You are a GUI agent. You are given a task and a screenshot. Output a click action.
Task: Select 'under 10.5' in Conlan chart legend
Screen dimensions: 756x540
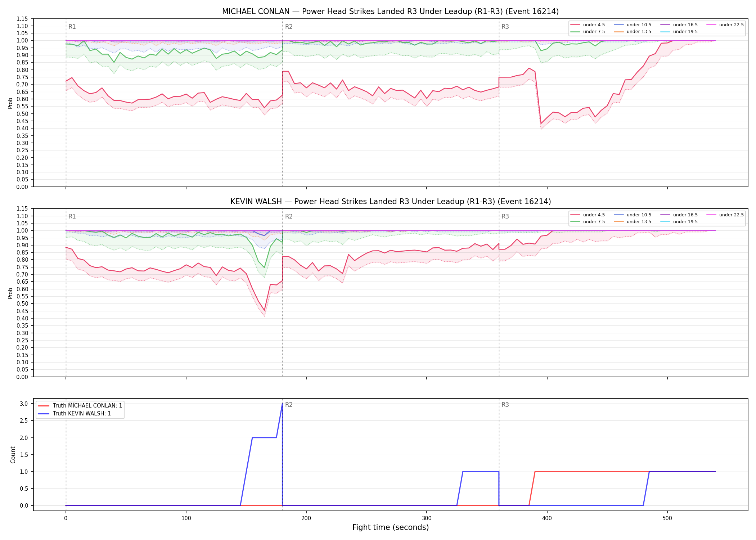[x=633, y=25]
